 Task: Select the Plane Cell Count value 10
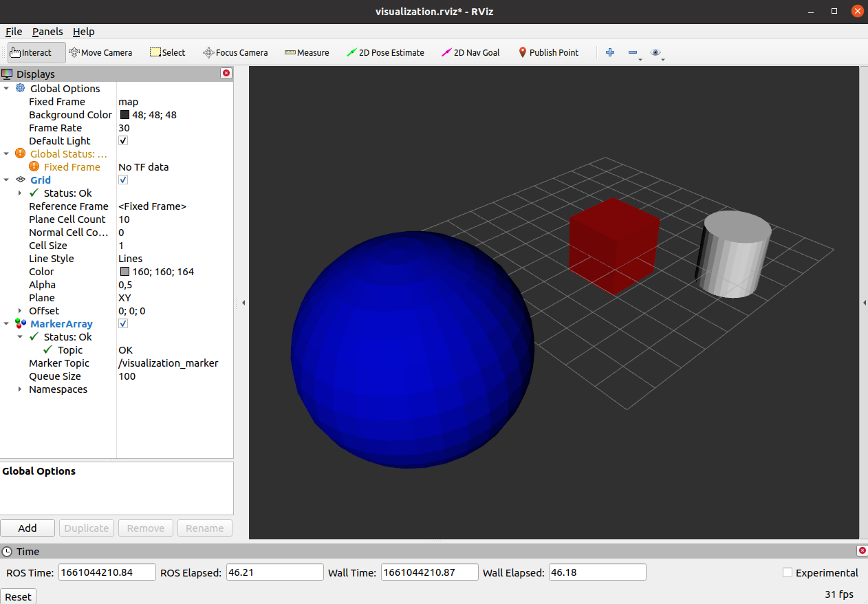(x=124, y=219)
